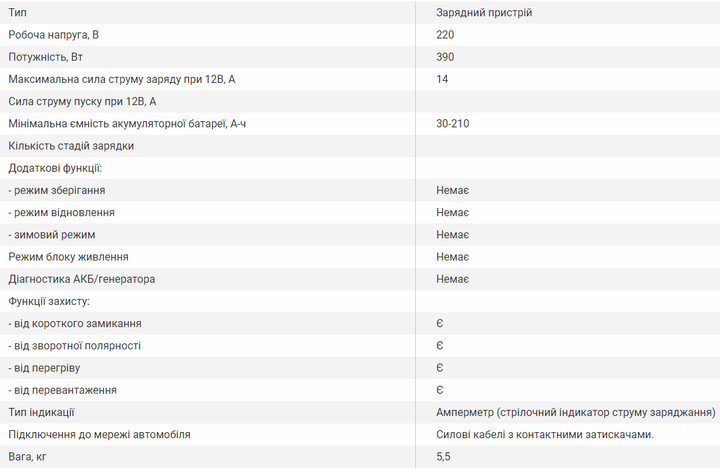Click 'Є' next to від перегріву

[439, 368]
